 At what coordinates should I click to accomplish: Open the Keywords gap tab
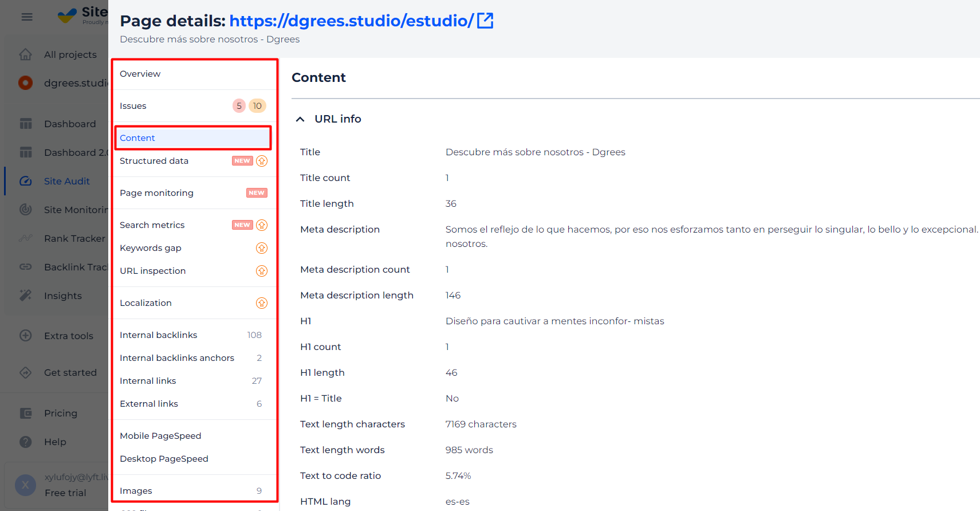point(194,248)
